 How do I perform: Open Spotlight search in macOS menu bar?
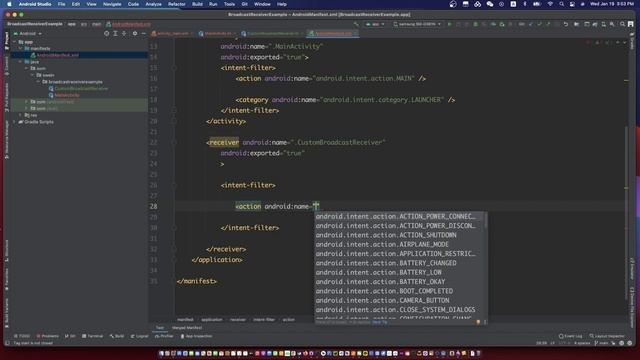pos(562,4)
